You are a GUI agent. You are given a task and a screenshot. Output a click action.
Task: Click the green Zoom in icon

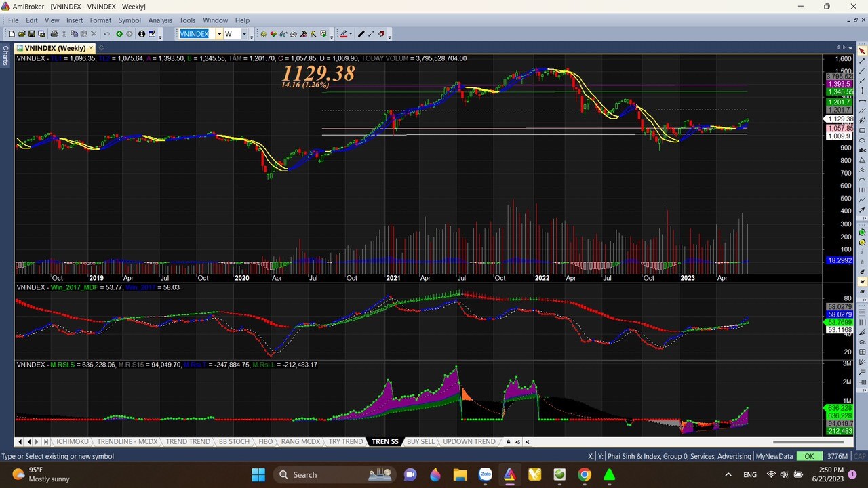pos(862,232)
